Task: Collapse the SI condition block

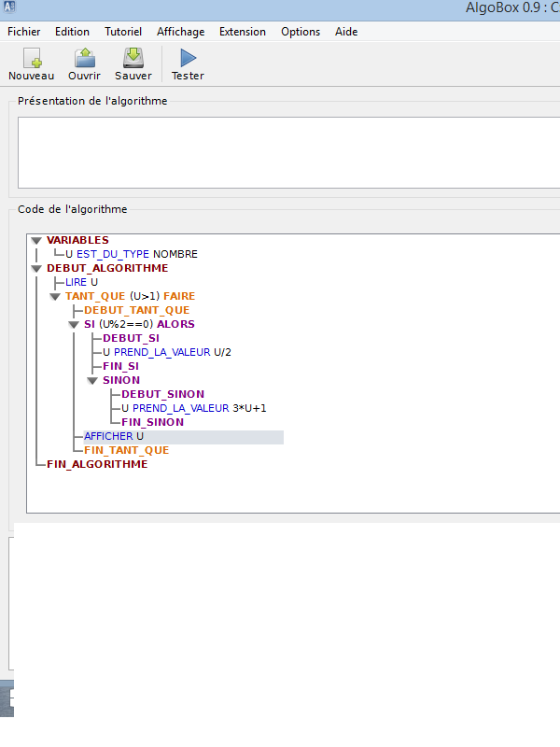Action: click(x=74, y=325)
